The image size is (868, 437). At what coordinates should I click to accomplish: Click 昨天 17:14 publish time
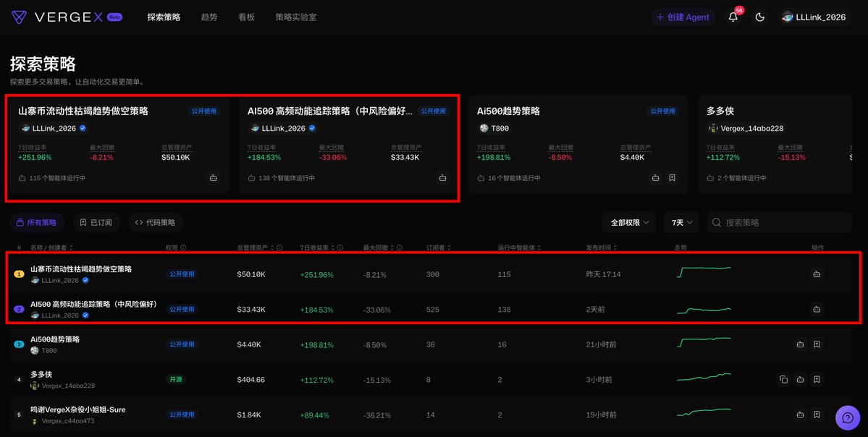click(603, 274)
